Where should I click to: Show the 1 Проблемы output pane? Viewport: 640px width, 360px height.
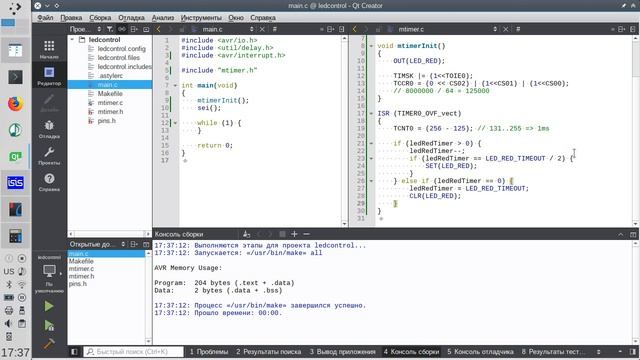pos(209,351)
